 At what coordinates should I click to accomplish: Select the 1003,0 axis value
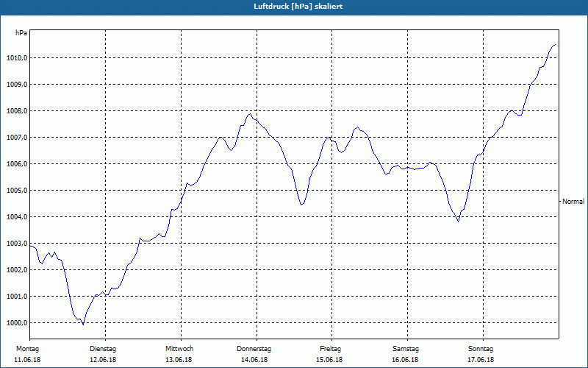[x=17, y=244]
